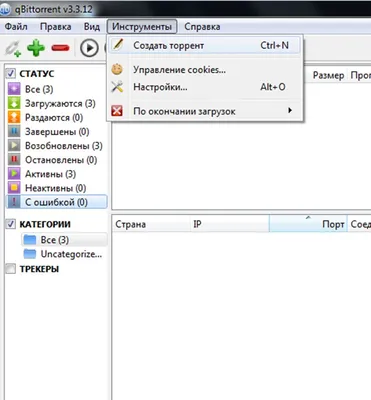Enable the ТРЕКЕРЫ checkbox
Screen dimensions: 371x400
[x=11, y=269]
